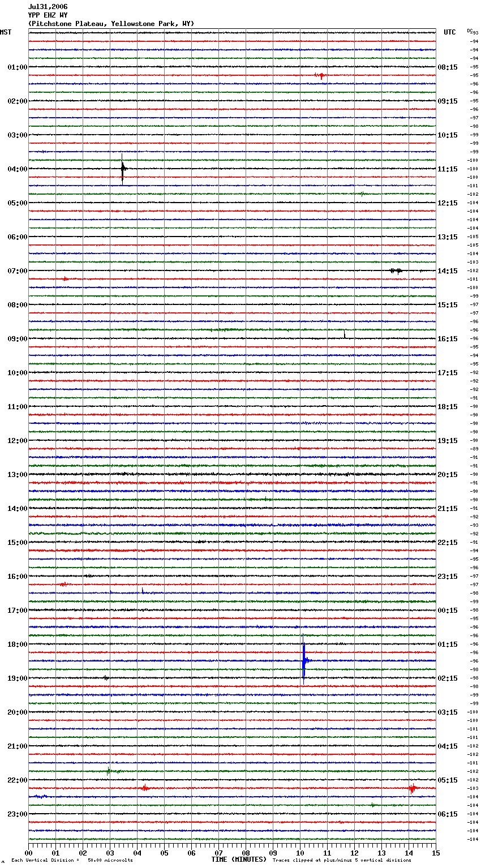Click the small black spike on the 09:00 trace
Image resolution: width=481 pixels, height=868 pixels.
coord(345,334)
